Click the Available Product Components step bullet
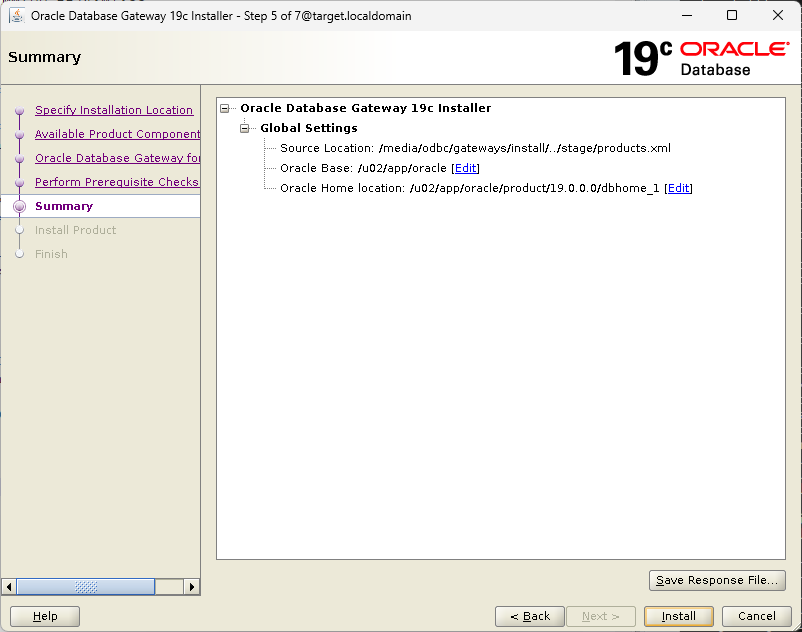This screenshot has height=632, width=802. point(19,134)
